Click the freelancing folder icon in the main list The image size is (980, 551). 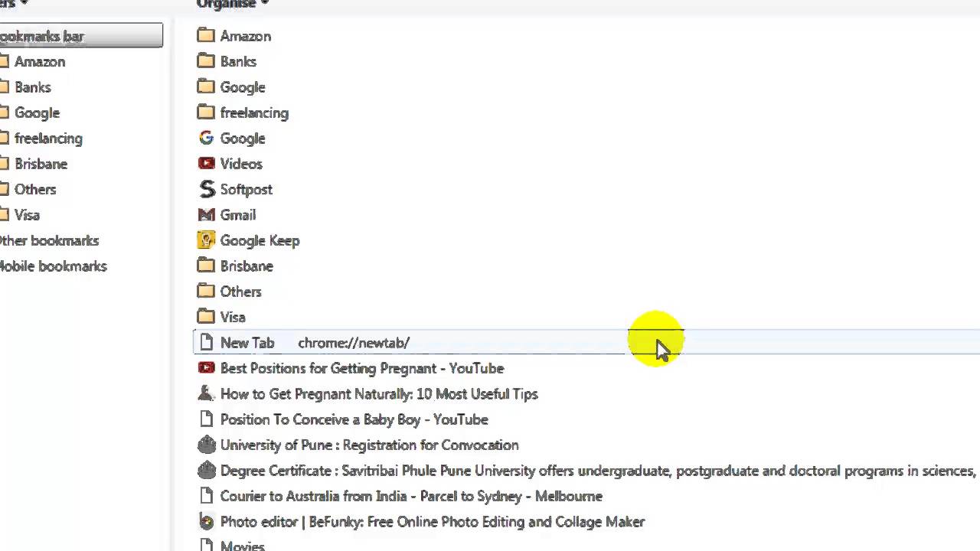pos(206,112)
